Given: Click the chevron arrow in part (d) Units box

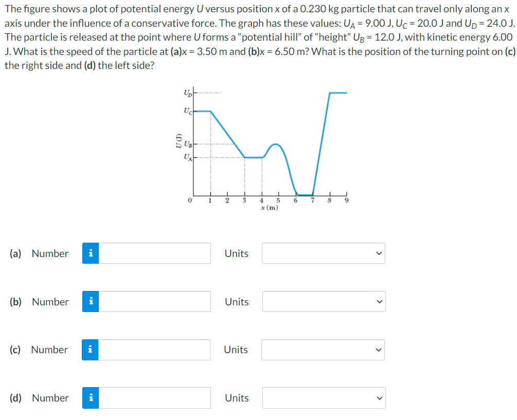Looking at the screenshot, I should (x=379, y=397).
